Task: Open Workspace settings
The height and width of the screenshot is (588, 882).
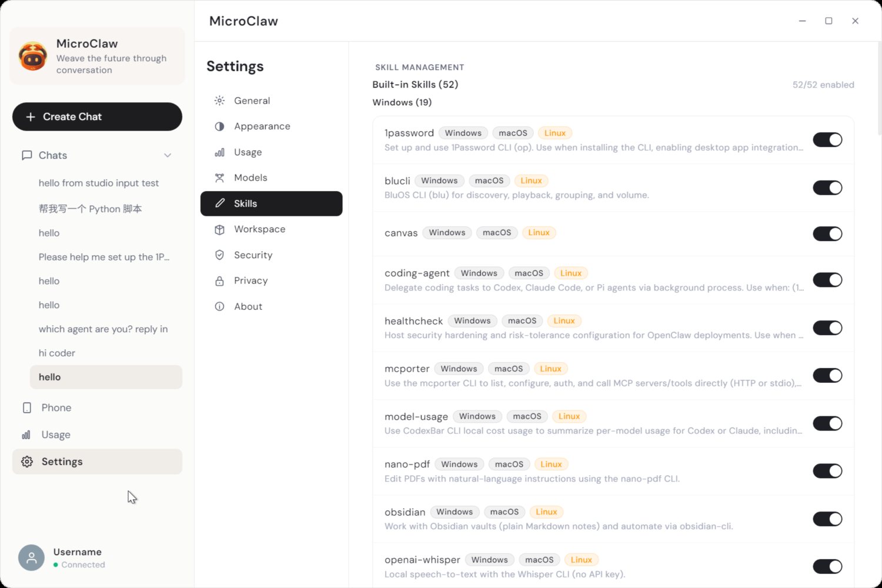Action: (271, 229)
